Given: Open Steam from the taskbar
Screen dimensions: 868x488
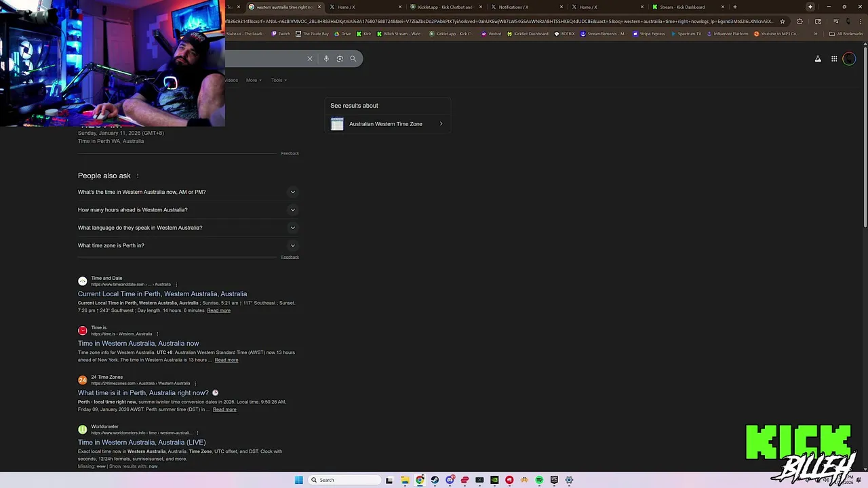Looking at the screenshot, I should pyautogui.click(x=435, y=480).
